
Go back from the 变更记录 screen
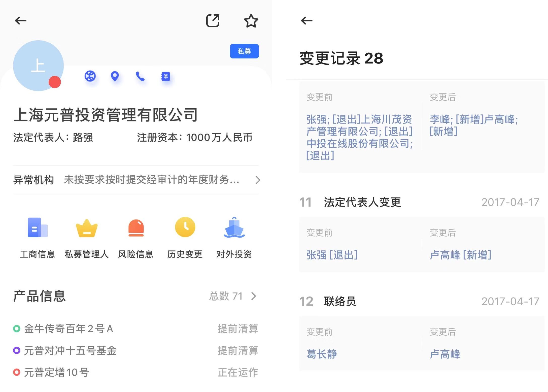coord(306,21)
